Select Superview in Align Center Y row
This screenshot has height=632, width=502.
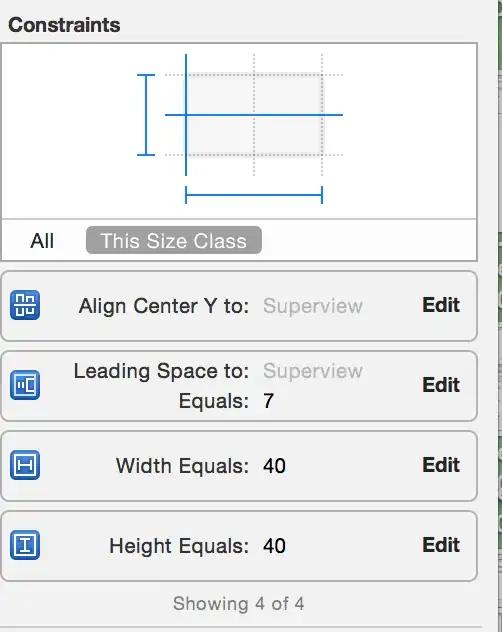click(313, 306)
